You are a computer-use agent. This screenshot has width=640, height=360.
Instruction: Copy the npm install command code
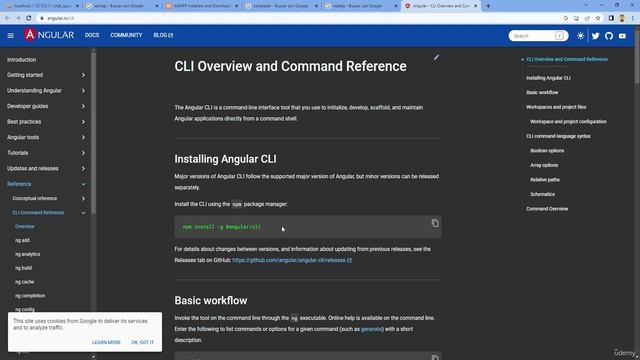[435, 223]
